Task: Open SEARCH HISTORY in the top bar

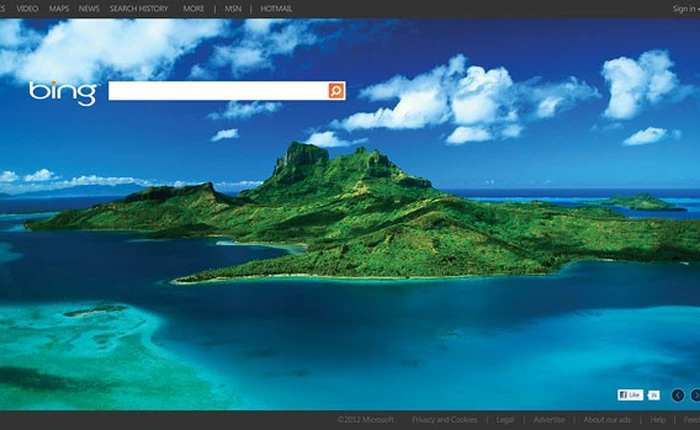Action: pos(139,8)
